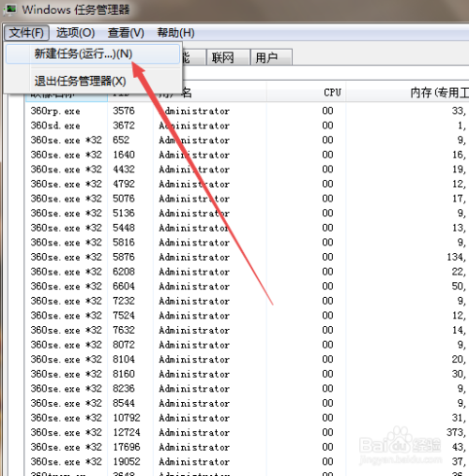Select process with PID 6208
This screenshot has height=476, width=469.
click(x=247, y=272)
